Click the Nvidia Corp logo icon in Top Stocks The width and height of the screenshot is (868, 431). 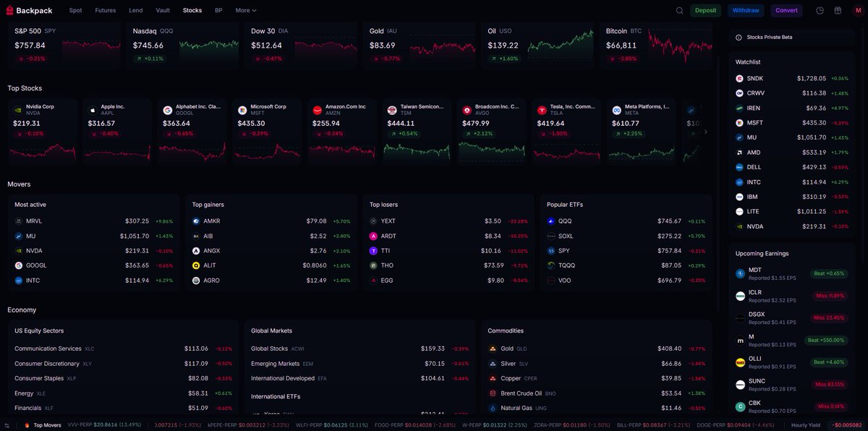point(18,110)
